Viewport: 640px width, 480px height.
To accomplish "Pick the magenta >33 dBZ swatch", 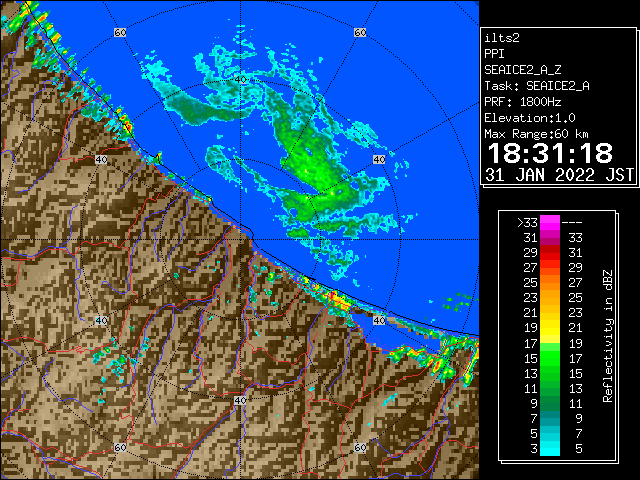I will click(550, 222).
